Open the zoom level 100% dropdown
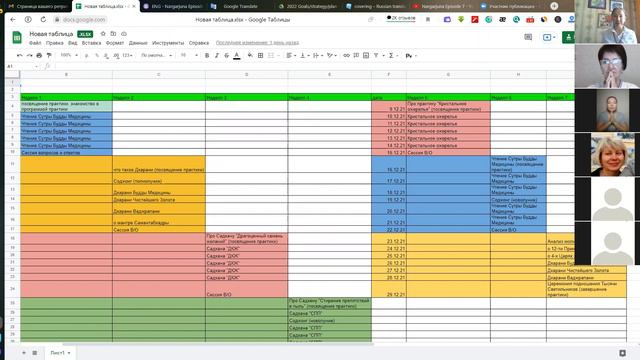 point(69,55)
